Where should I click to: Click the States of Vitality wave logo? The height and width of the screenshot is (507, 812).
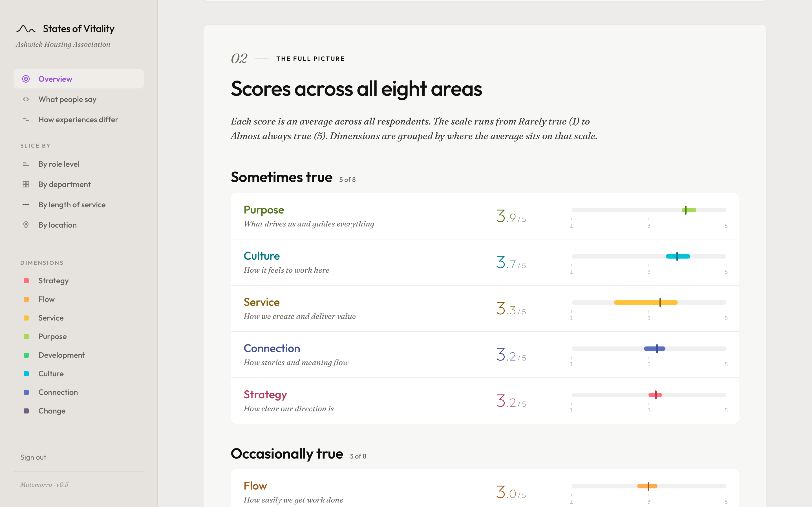pyautogui.click(x=26, y=29)
